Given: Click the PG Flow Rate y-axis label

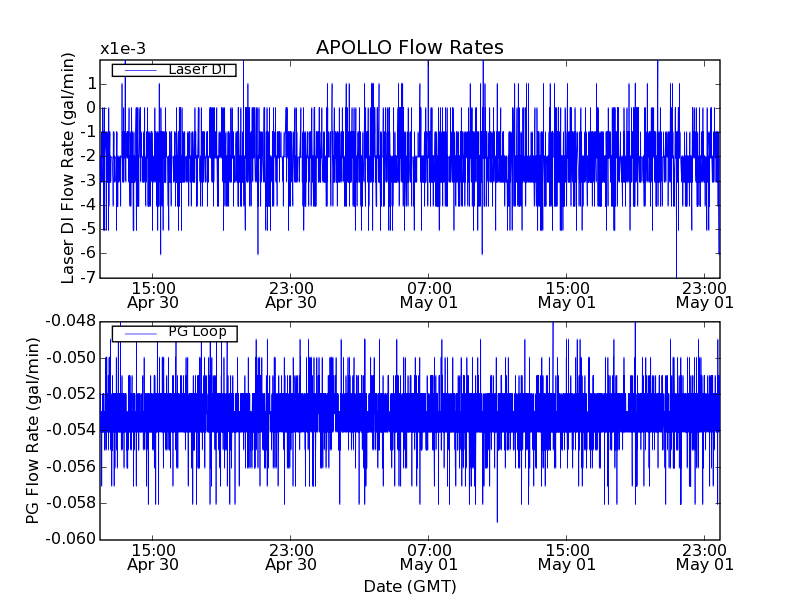Looking at the screenshot, I should tap(32, 430).
